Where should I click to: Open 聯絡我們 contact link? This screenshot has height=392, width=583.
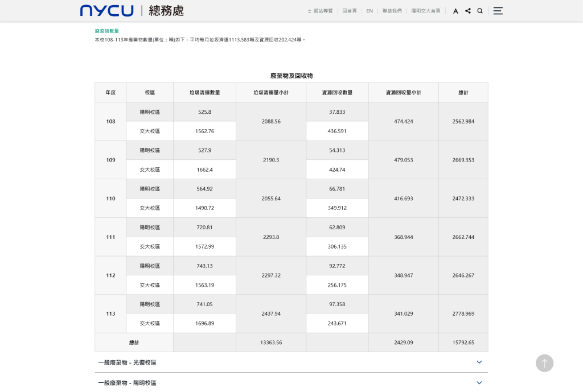(392, 11)
